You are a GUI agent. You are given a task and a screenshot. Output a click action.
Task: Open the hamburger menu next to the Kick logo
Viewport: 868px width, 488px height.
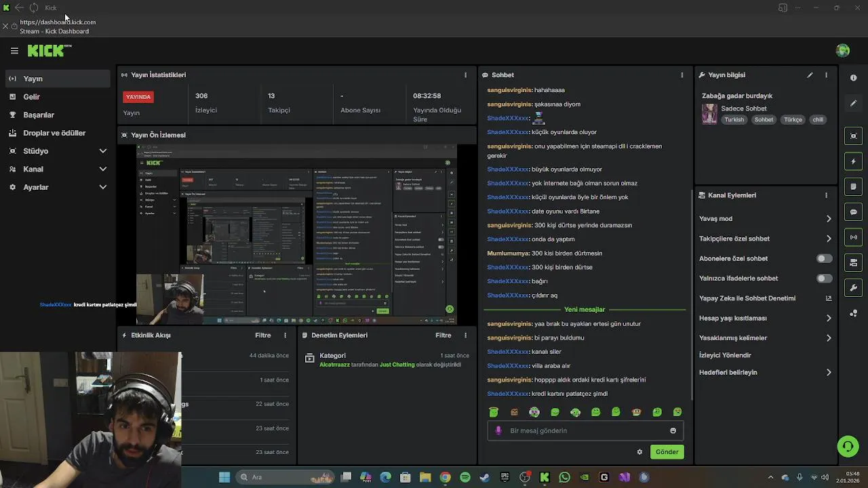14,51
